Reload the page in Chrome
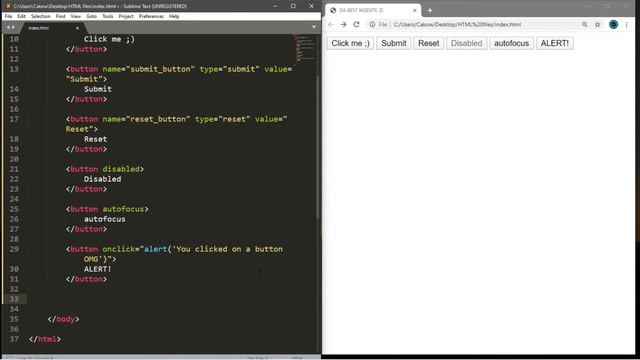Screen dimensions: 640x360 point(356,24)
